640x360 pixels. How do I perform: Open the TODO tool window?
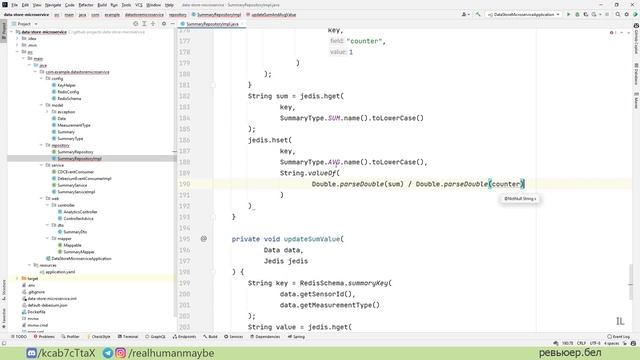point(19,337)
